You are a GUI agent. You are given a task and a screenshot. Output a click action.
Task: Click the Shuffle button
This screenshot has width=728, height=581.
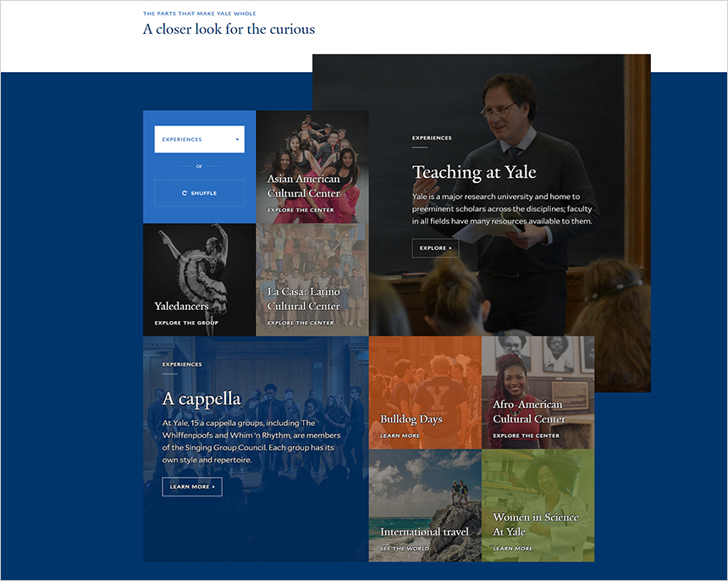click(x=199, y=193)
